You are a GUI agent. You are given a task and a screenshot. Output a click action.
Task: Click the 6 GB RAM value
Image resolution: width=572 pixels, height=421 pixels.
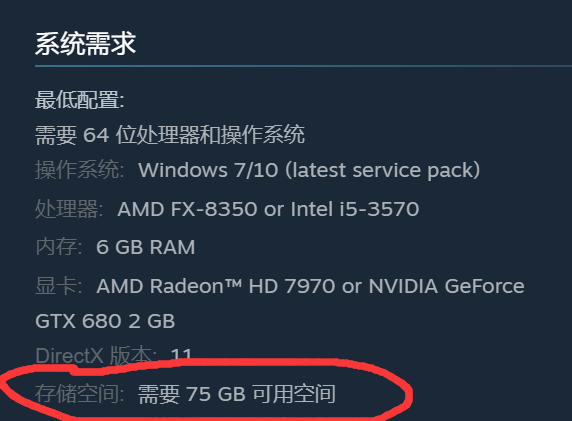[146, 247]
